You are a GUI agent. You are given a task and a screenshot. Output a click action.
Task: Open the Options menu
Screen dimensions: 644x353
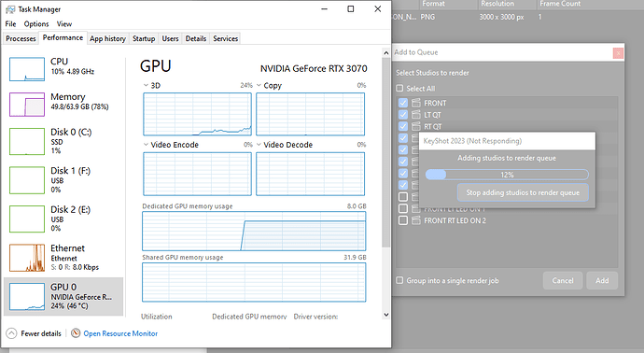(x=36, y=24)
